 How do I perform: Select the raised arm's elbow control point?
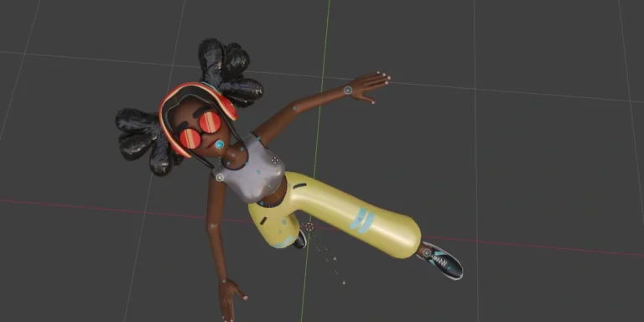tap(294, 109)
